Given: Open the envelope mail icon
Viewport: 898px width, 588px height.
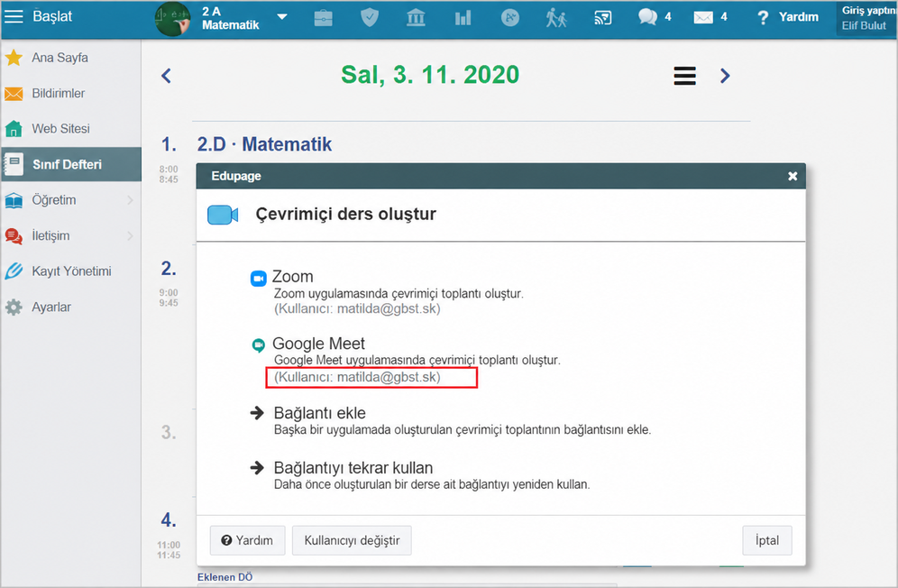Looking at the screenshot, I should tap(703, 18).
